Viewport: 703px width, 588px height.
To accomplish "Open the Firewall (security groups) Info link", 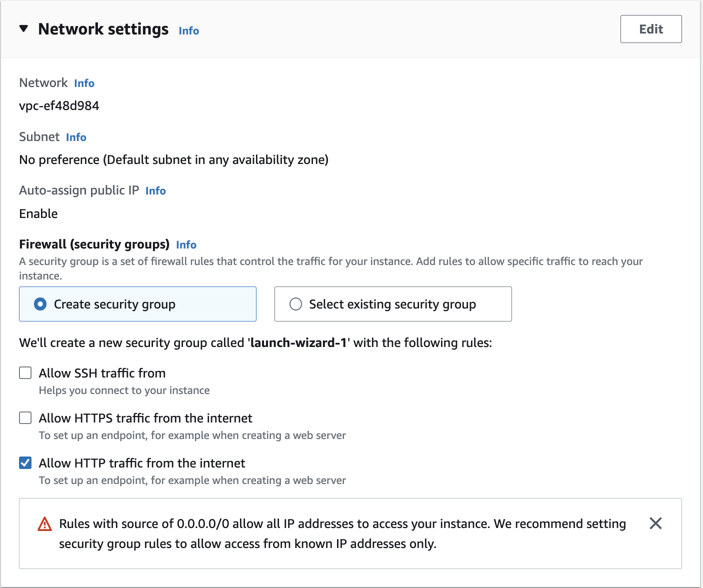I will click(x=186, y=244).
